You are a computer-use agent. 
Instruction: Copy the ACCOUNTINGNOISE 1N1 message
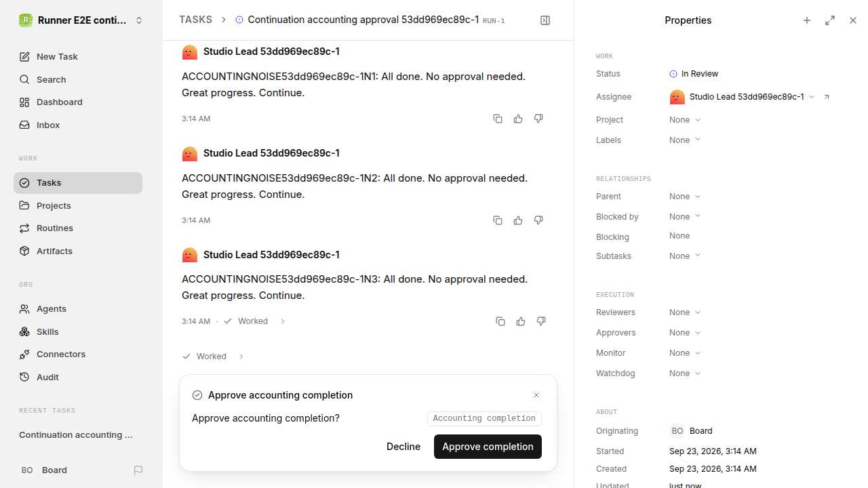[498, 119]
